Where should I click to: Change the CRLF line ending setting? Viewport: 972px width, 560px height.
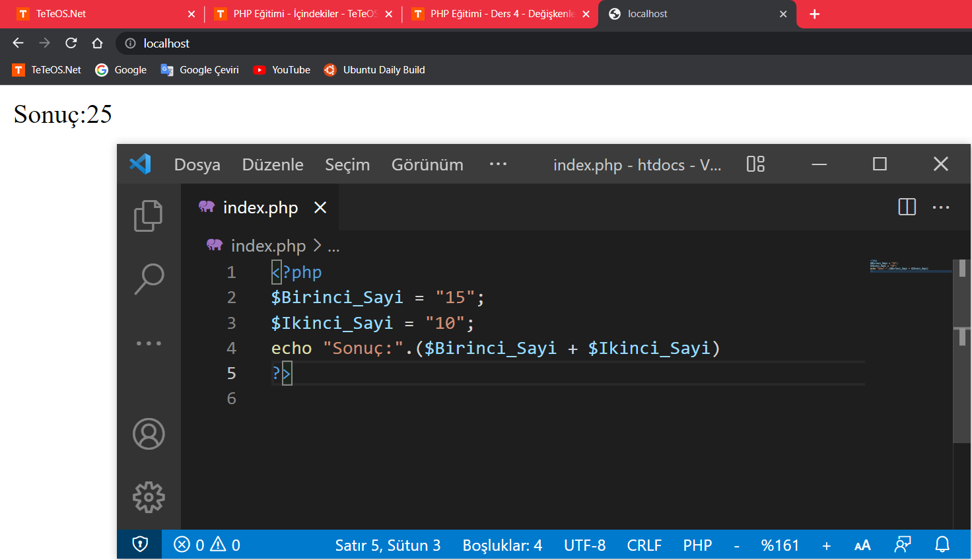644,545
